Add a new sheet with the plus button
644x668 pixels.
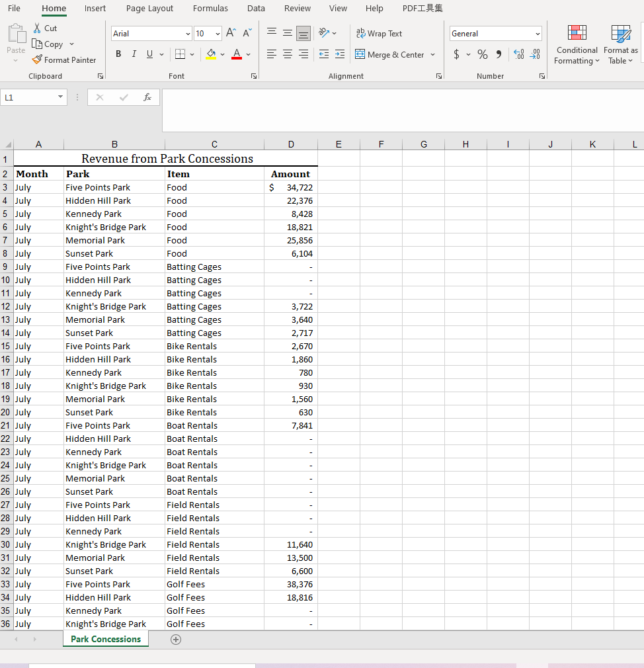[175, 639]
